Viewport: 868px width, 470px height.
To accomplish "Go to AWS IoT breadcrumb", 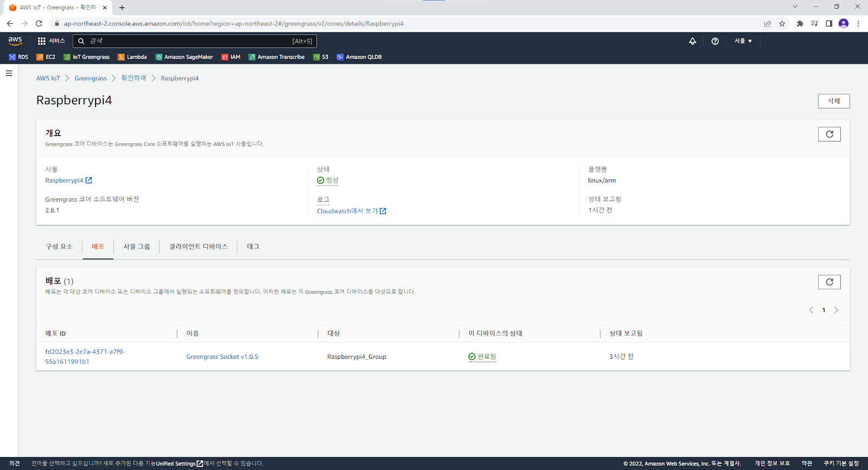I will [x=48, y=79].
